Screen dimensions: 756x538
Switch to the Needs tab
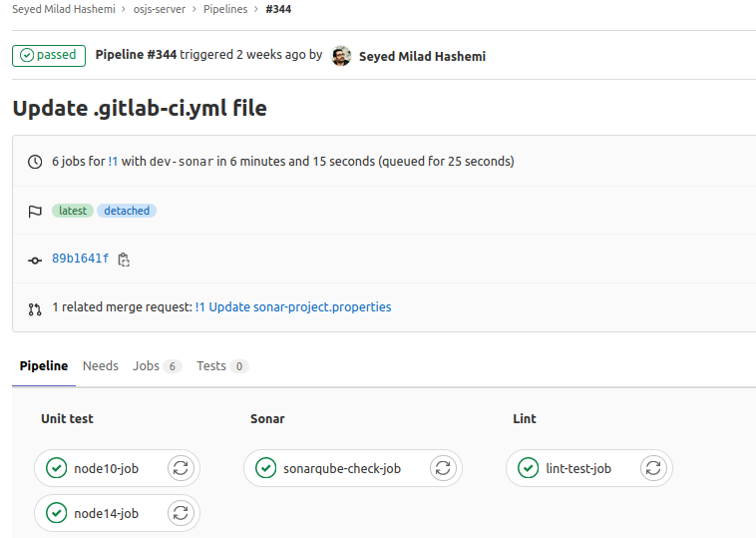point(101,366)
